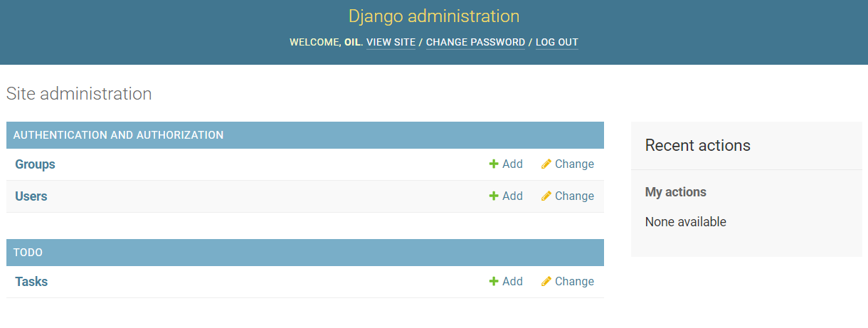
Task: Select the Change text link for Users
Action: pos(574,196)
